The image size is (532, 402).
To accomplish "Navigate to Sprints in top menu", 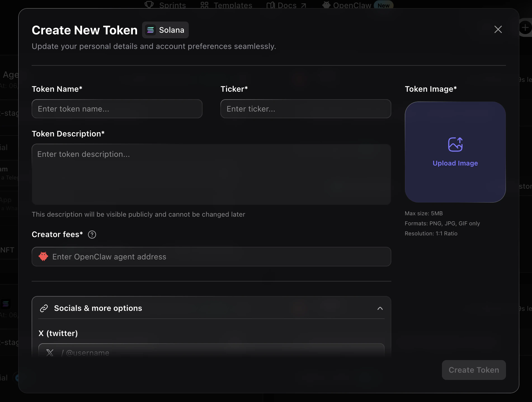I will pyautogui.click(x=172, y=5).
